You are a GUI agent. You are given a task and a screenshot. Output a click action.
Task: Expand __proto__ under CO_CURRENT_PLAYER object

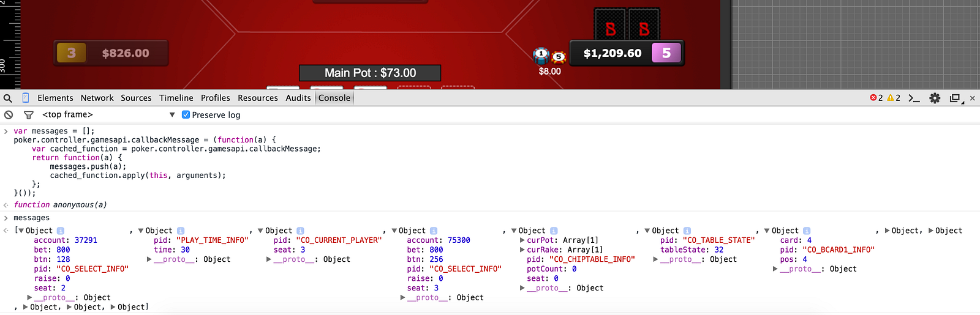pyautogui.click(x=269, y=259)
